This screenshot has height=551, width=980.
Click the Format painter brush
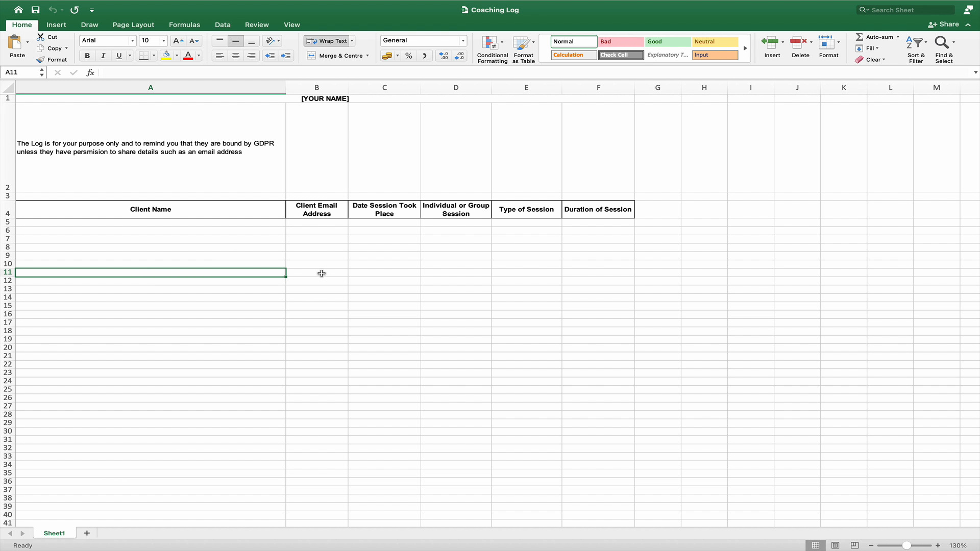41,60
